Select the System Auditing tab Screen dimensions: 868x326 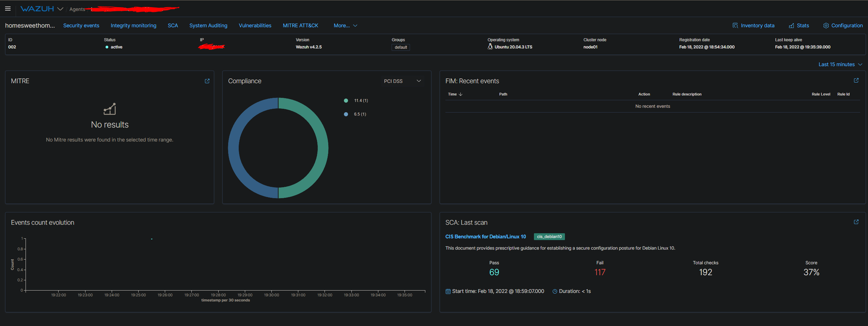[x=208, y=26]
